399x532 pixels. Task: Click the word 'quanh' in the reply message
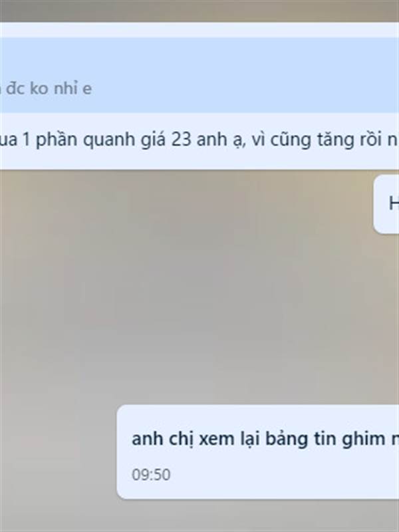pyautogui.click(x=109, y=140)
